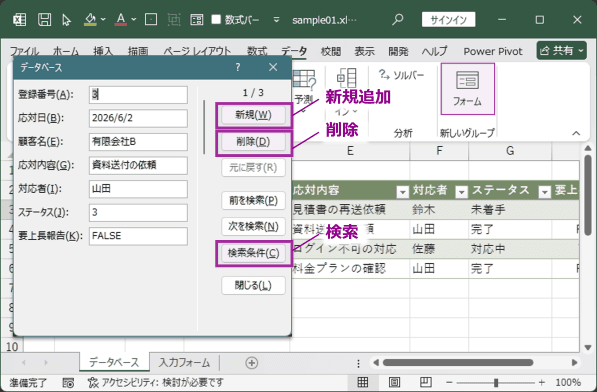Click the Excel app icon in title bar

pyautogui.click(x=19, y=19)
